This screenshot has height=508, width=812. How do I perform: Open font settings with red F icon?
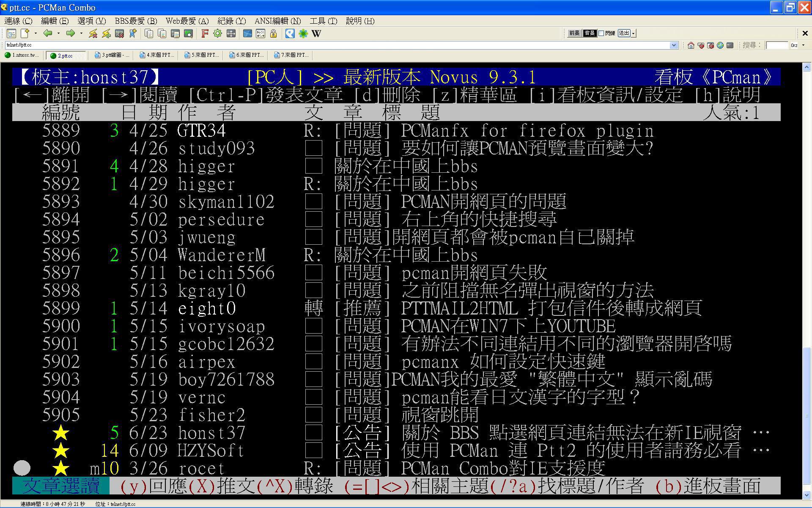(x=205, y=33)
